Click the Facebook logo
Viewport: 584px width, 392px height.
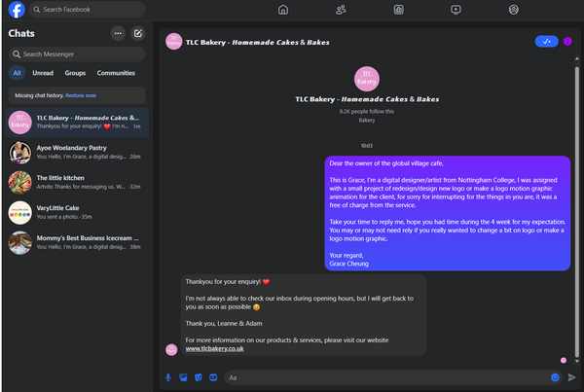pos(17,10)
